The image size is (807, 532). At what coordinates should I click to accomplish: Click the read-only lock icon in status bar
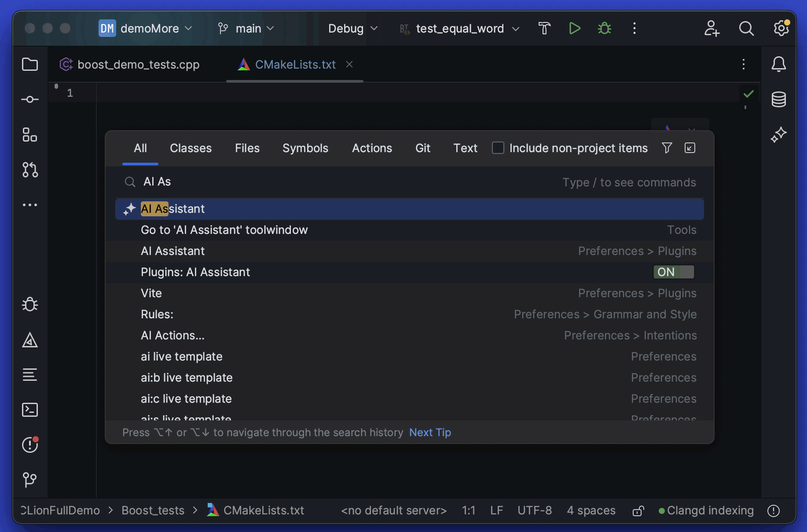[638, 510]
